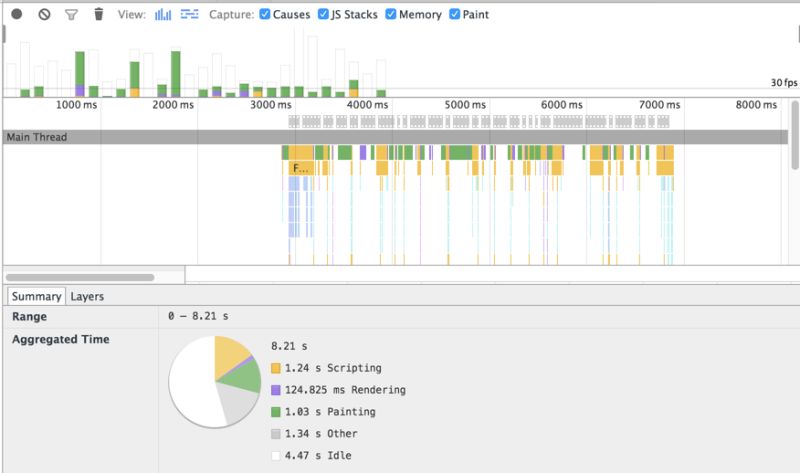Click the '124.825 ms Rendering' text
The height and width of the screenshot is (473, 800).
point(345,390)
